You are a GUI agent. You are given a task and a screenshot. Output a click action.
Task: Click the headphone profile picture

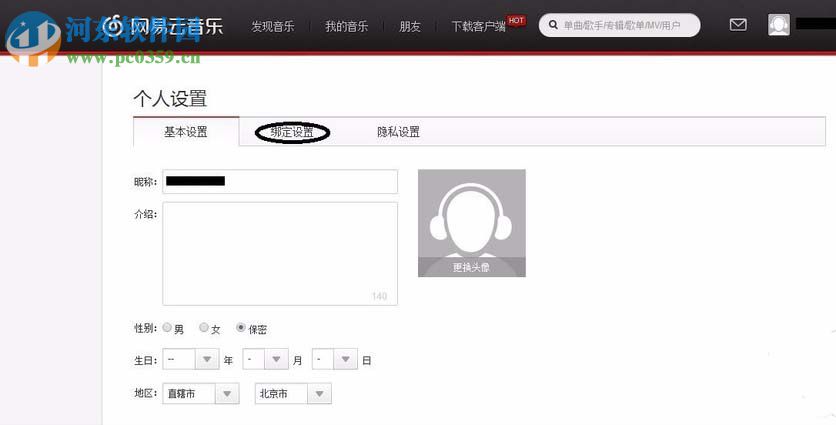471,223
